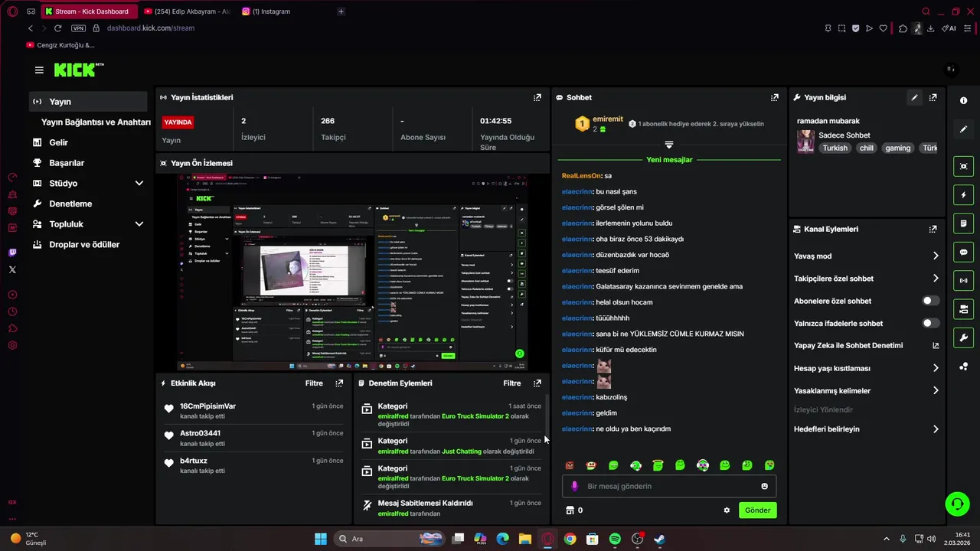
Task: Enable Yalnızca ifadelerle sohbet toggle
Action: (930, 324)
